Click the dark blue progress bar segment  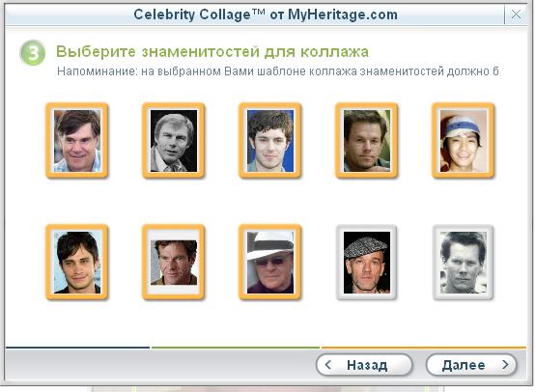77,348
